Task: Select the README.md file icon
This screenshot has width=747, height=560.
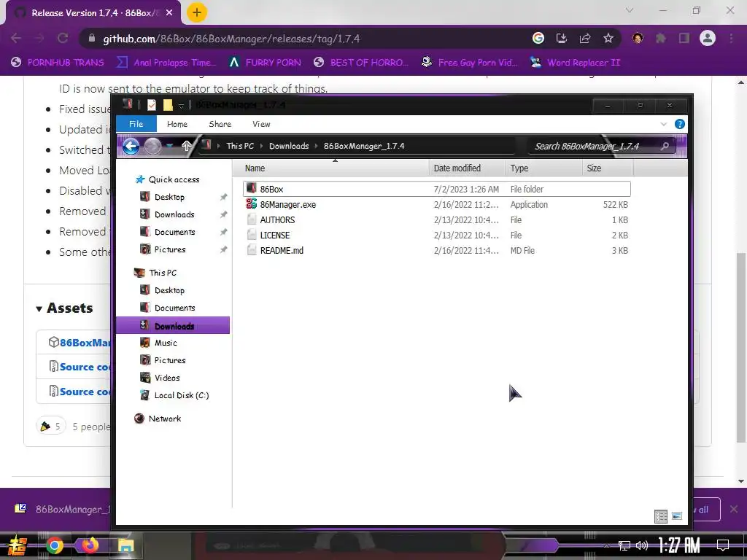Action: coord(252,250)
